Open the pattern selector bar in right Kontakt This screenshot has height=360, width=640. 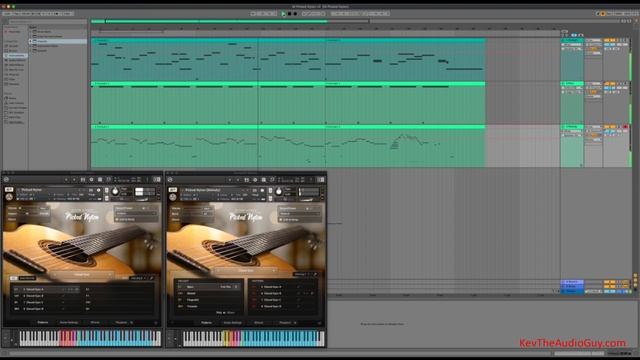click(x=246, y=270)
